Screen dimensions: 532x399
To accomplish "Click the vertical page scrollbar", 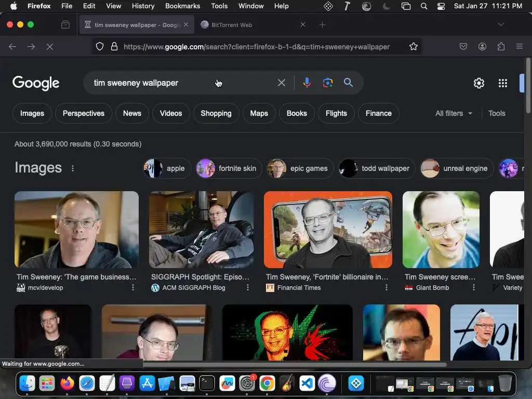I will pos(528,86).
